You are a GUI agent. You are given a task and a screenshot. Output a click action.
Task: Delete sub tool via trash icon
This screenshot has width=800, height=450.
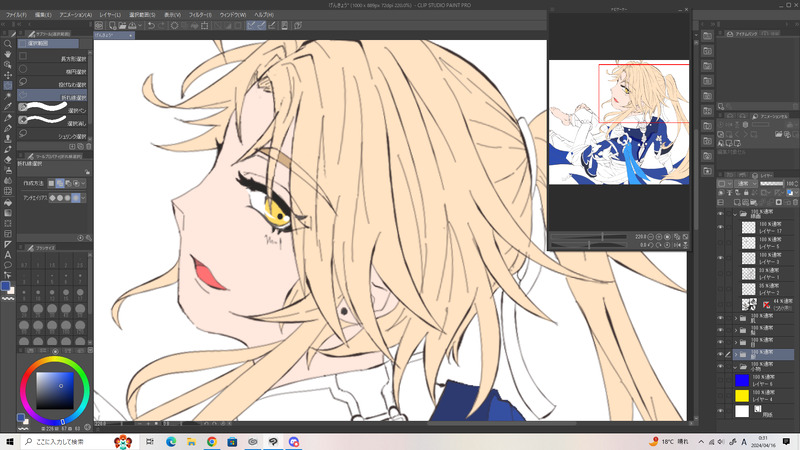(88, 146)
